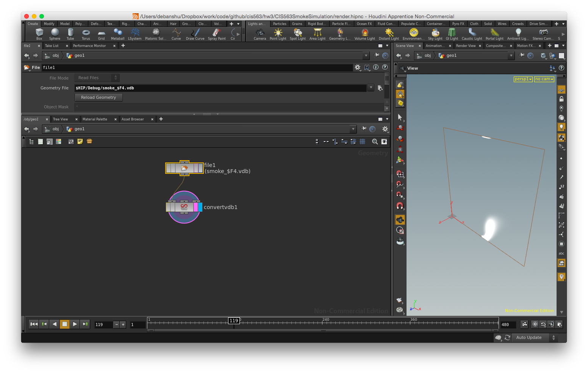Viewport: 588px width, 373px height.
Task: Select the Sphere shelf tool
Action: 55,34
